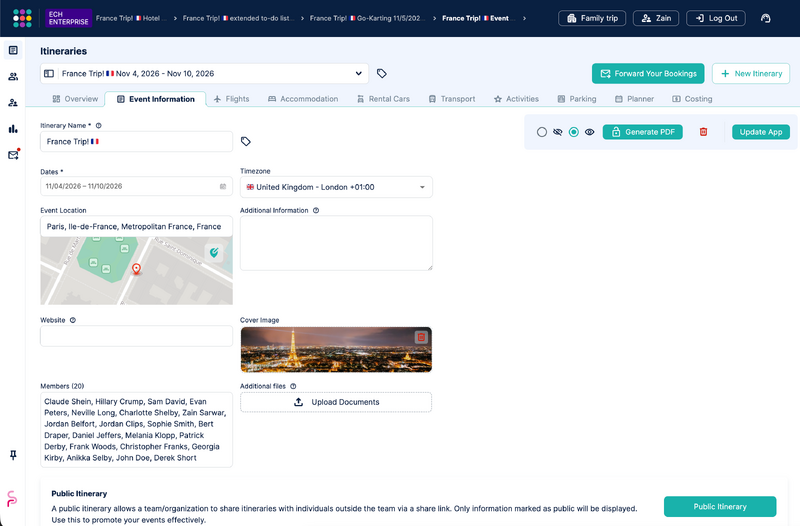The width and height of the screenshot is (800, 526).
Task: Click the Generate PDF button
Action: (643, 132)
